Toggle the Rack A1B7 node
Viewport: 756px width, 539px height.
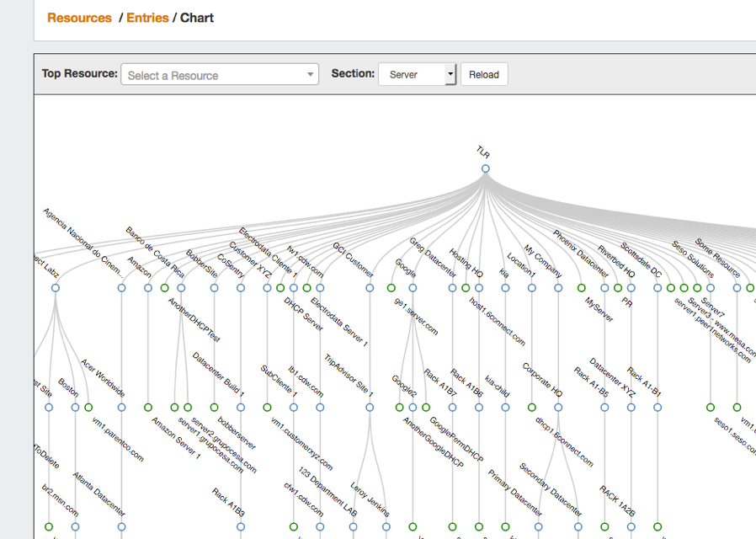click(452, 408)
